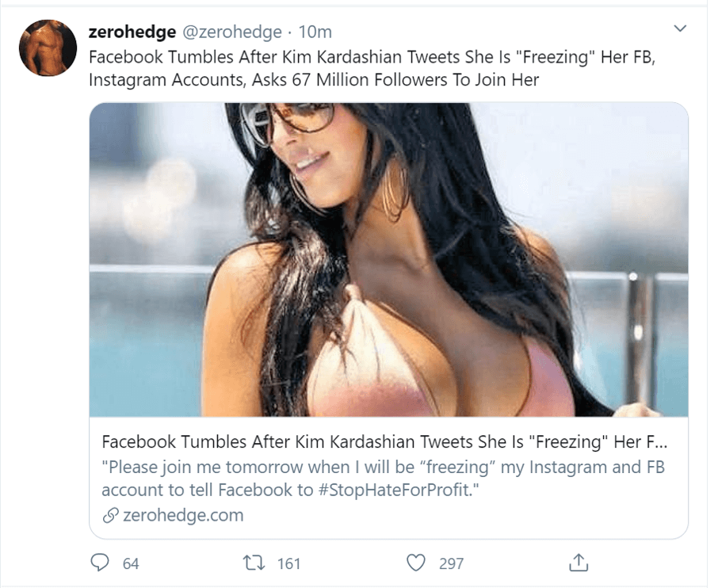
Task: Retweet this zerohedge tweet
Action: [253, 563]
